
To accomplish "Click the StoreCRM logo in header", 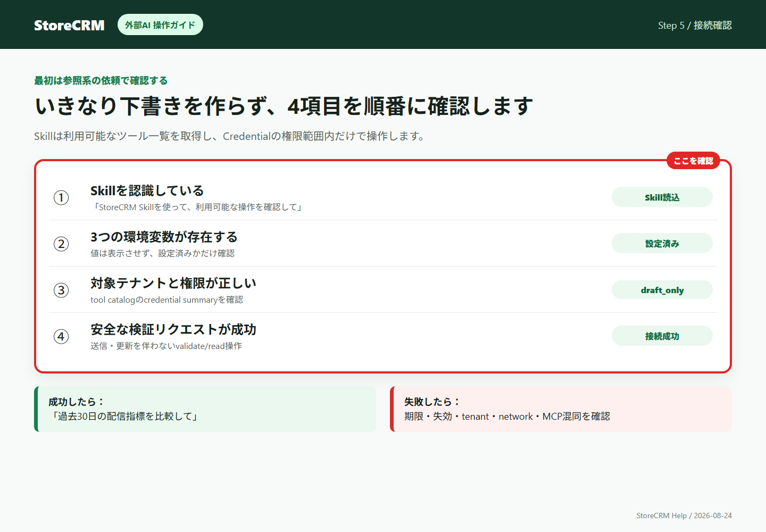I will point(69,25).
